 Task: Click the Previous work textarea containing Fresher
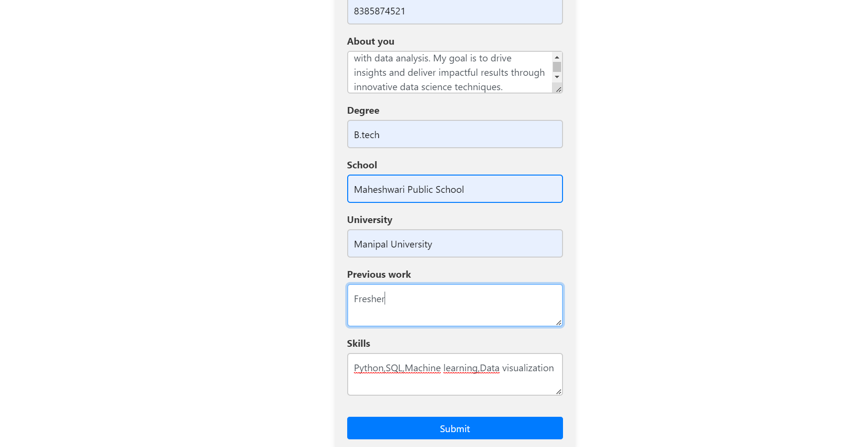click(x=455, y=306)
